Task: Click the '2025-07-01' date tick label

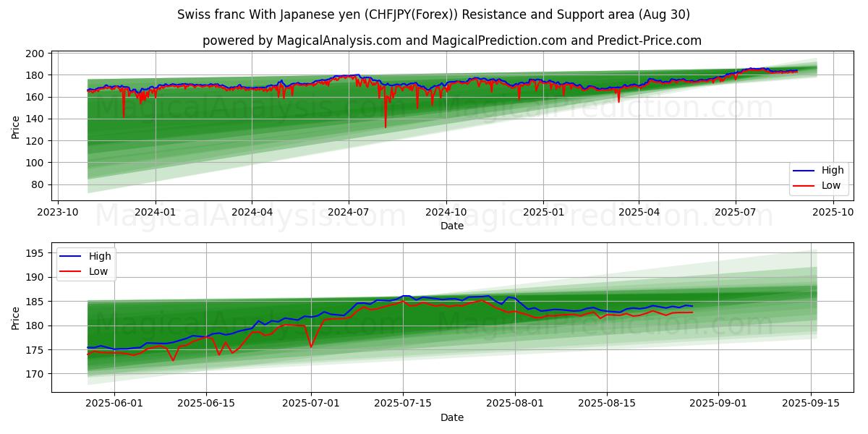Action: coord(311,403)
